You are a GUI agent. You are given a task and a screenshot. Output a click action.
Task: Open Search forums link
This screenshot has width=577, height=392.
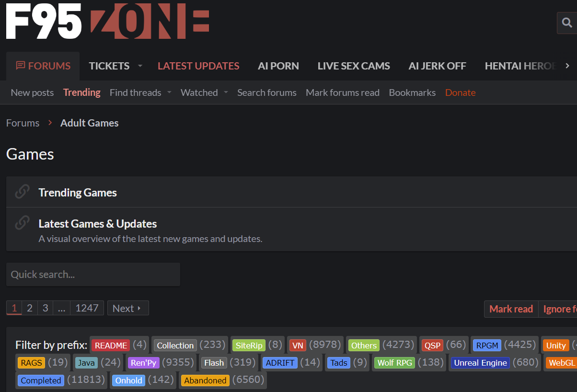click(x=267, y=92)
